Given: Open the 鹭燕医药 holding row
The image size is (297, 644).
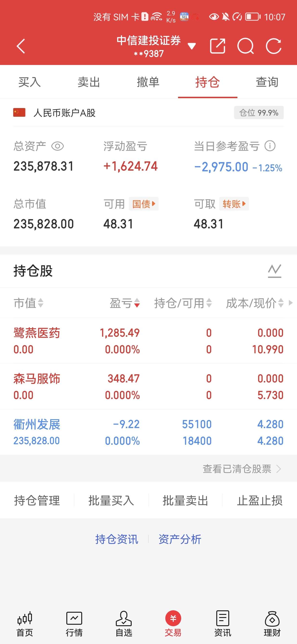Looking at the screenshot, I should [x=148, y=341].
